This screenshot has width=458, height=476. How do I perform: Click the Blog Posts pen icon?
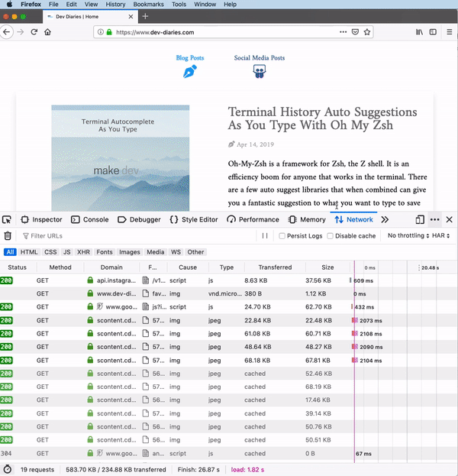pyautogui.click(x=190, y=72)
